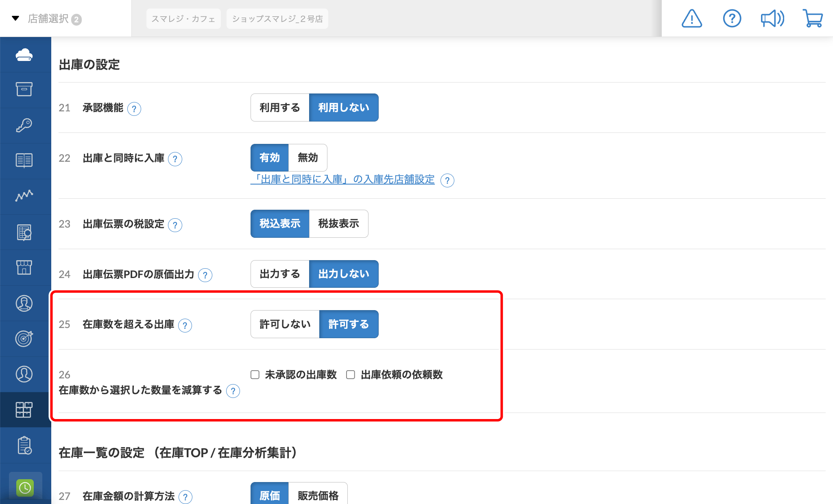Set 承認機能 to 利用しない
833x504 pixels.
(x=344, y=108)
